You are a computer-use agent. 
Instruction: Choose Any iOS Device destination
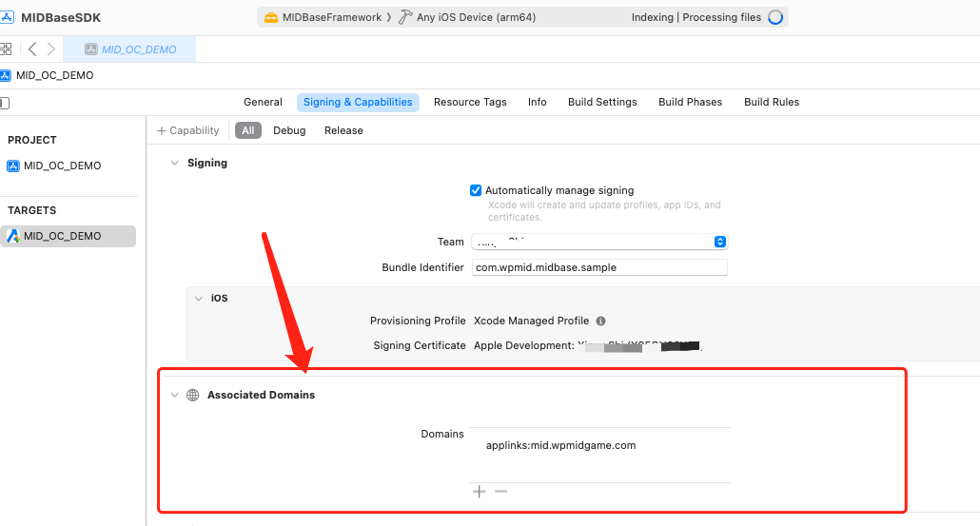[477, 17]
